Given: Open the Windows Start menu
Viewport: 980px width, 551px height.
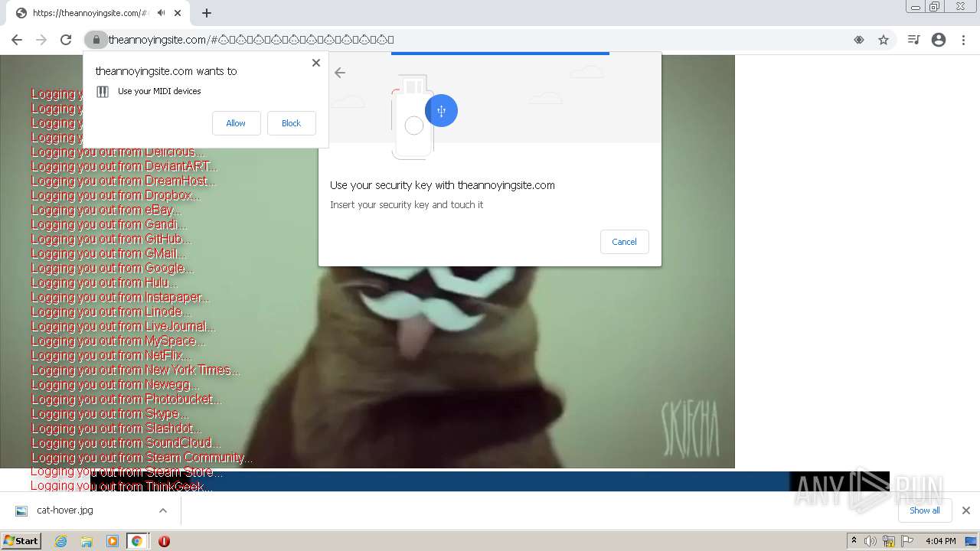Looking at the screenshot, I should point(21,541).
